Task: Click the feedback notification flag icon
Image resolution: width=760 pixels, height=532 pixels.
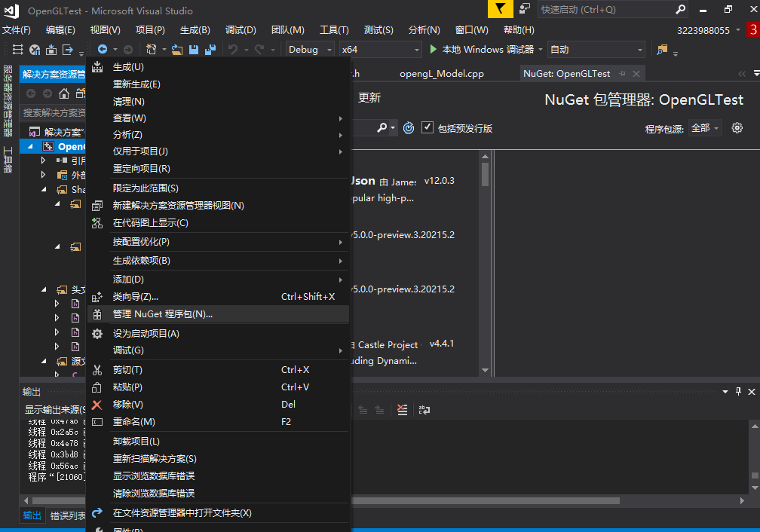Action: pos(500,9)
